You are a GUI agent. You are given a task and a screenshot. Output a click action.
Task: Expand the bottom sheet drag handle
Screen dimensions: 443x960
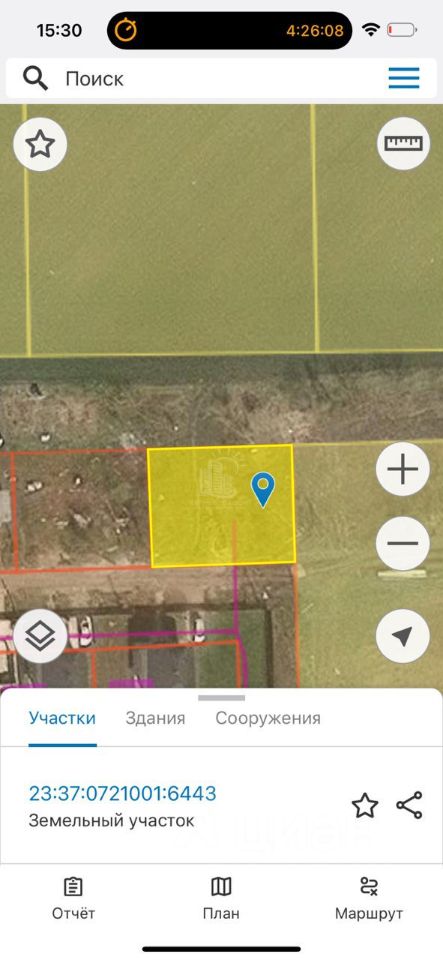tap(222, 698)
